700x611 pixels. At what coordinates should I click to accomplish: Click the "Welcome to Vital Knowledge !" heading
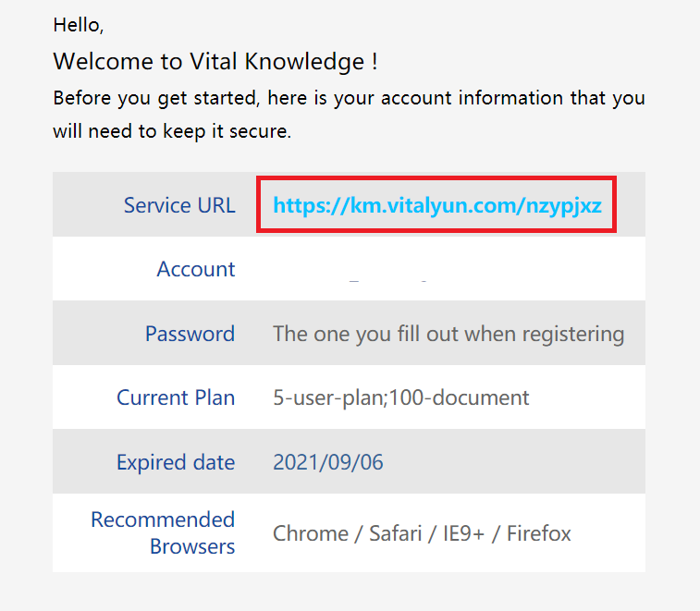point(215,62)
